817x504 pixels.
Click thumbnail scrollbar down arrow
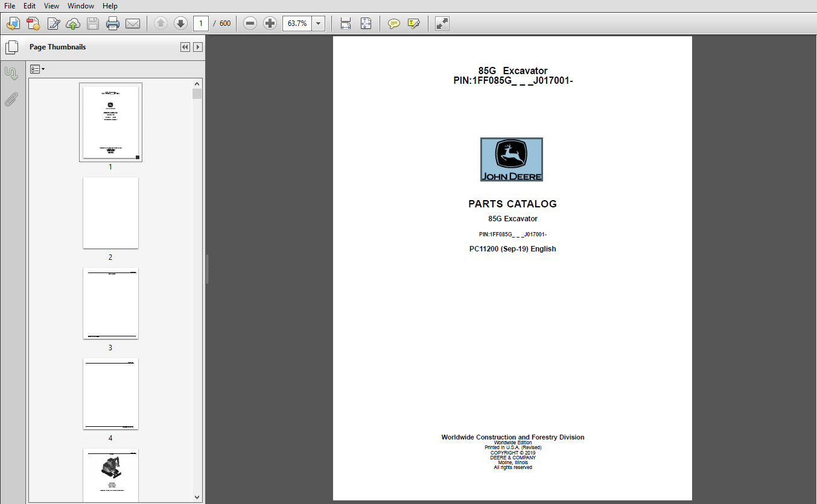[x=197, y=497]
